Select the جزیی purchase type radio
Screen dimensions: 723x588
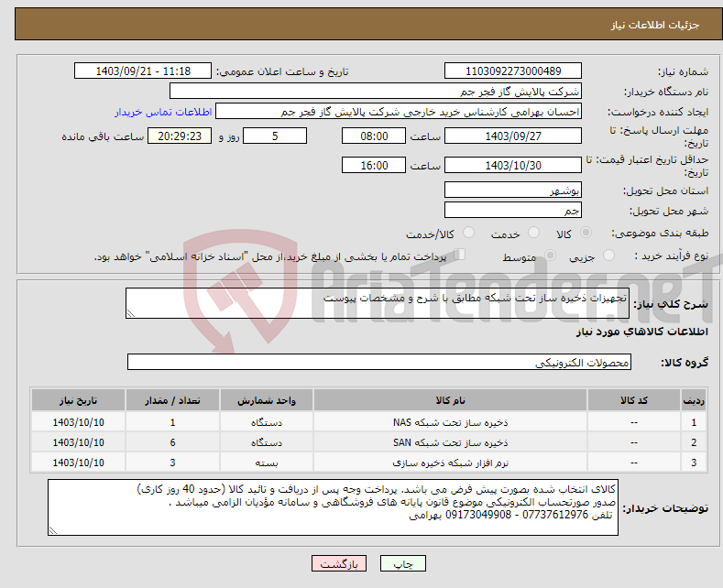608,256
